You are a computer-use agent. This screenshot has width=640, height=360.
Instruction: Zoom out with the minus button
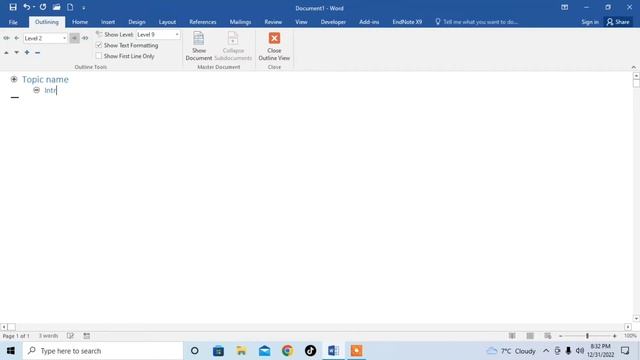pos(561,336)
